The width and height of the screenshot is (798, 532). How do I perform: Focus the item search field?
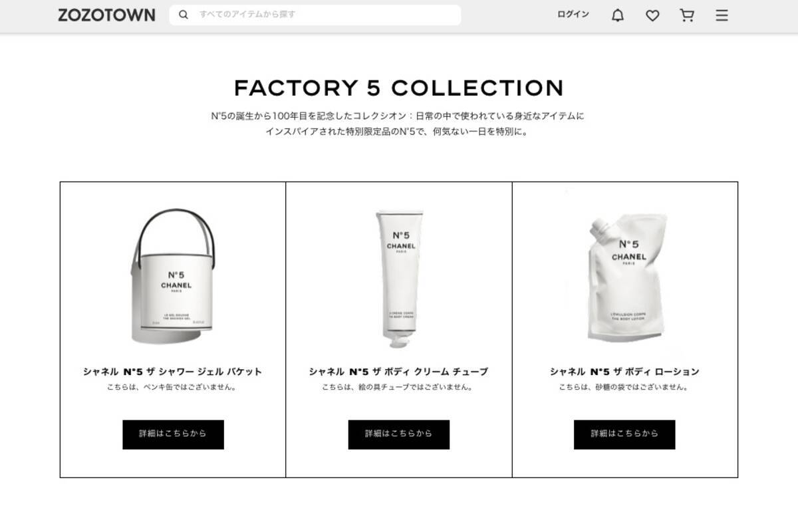pos(315,15)
